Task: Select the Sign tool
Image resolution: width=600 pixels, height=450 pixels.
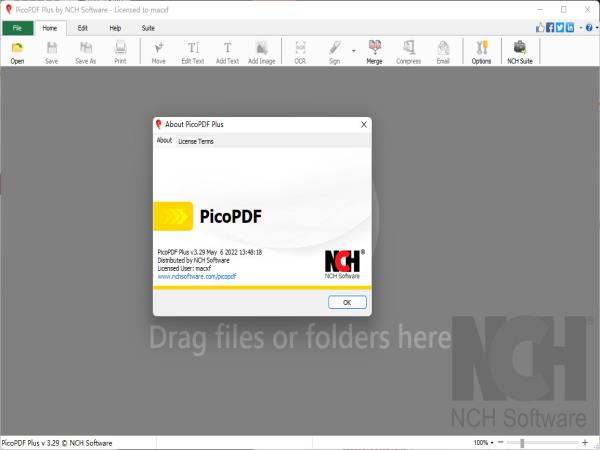Action: click(334, 52)
